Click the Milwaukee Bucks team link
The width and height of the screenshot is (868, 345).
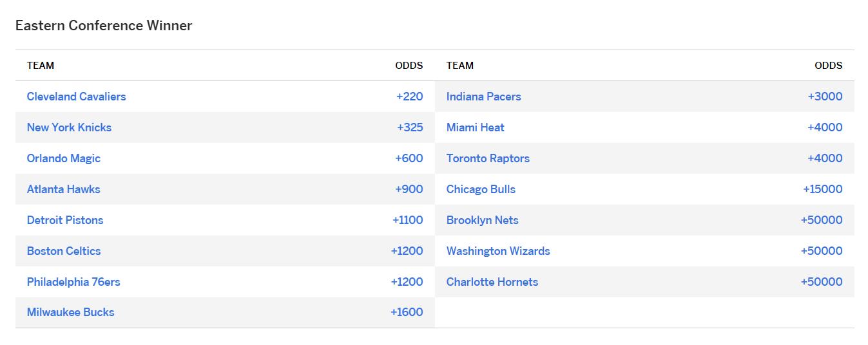[70, 312]
